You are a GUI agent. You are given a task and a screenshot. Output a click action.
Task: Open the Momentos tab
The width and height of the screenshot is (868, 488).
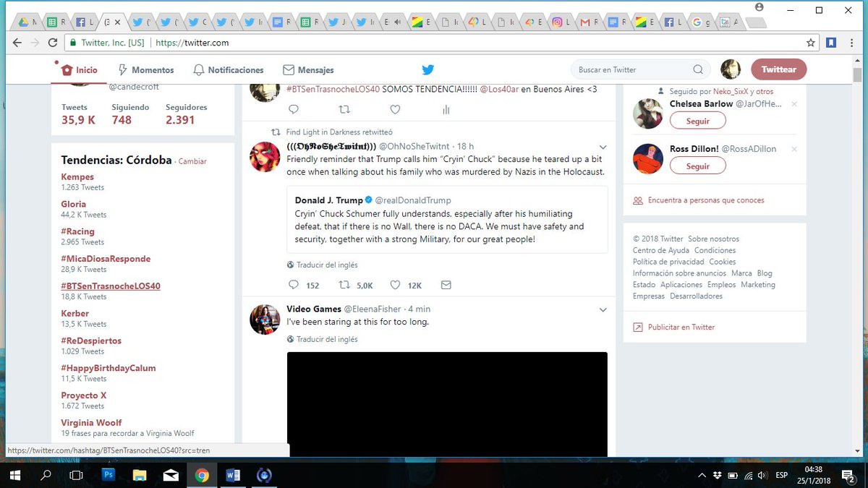(x=145, y=70)
